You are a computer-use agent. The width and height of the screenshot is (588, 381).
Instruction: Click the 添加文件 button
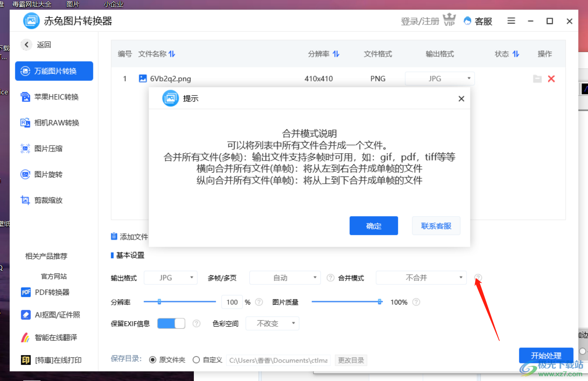click(130, 237)
